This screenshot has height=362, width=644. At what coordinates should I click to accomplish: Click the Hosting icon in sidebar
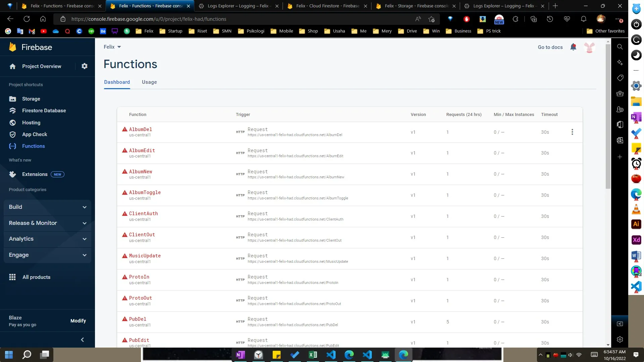pyautogui.click(x=13, y=123)
